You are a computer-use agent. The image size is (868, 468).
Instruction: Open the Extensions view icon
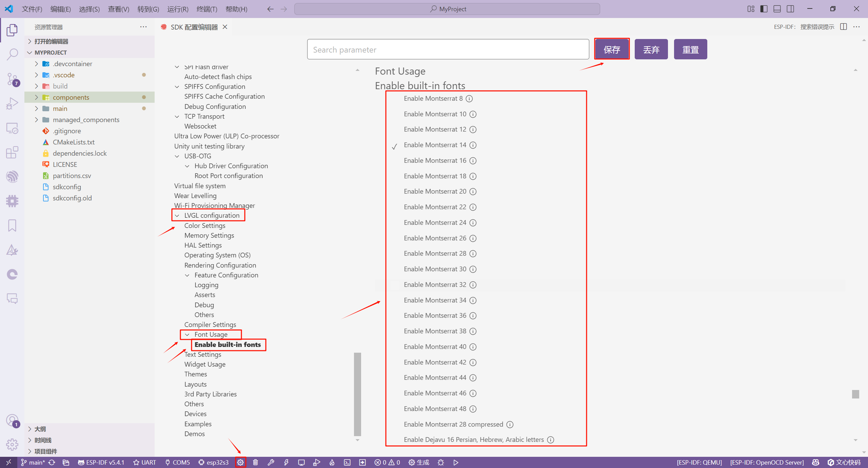[x=12, y=152]
